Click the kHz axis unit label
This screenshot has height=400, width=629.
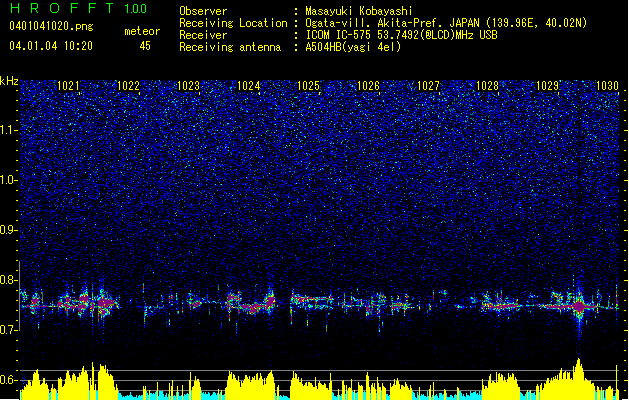click(9, 81)
